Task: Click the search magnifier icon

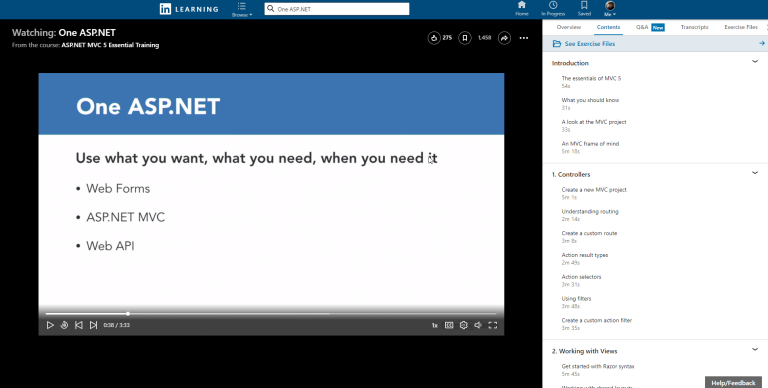Action: click(x=270, y=9)
